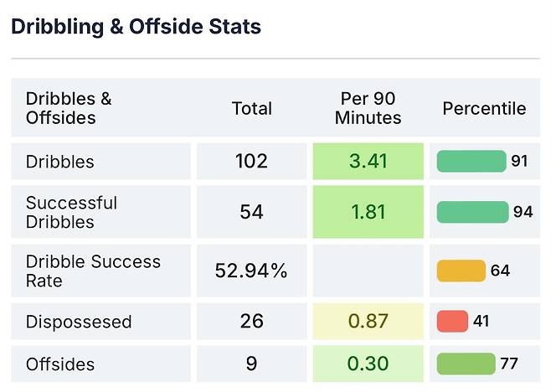Select the Offsides percentile bar
Image resolution: width=551 pixels, height=392 pixels.
pos(466,364)
